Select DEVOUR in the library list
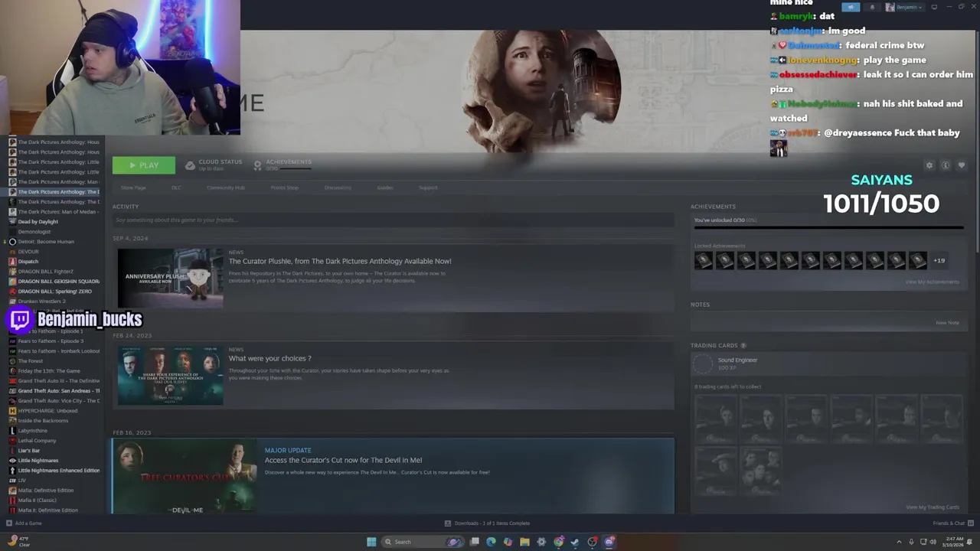 tap(28, 252)
